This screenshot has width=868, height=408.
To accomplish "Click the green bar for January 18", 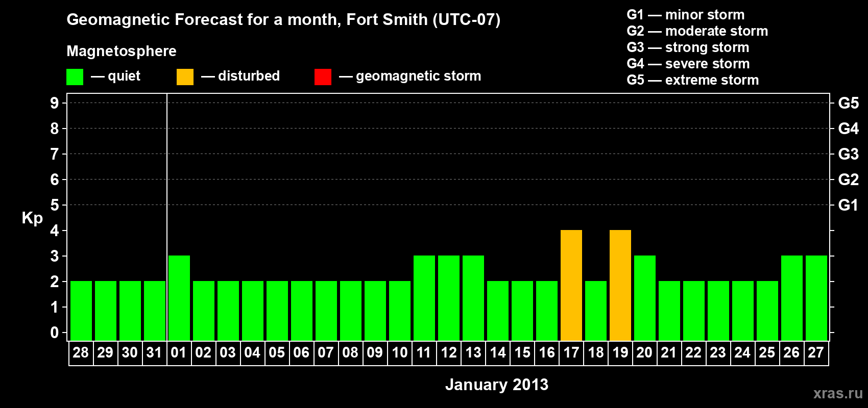I will 596,311.
